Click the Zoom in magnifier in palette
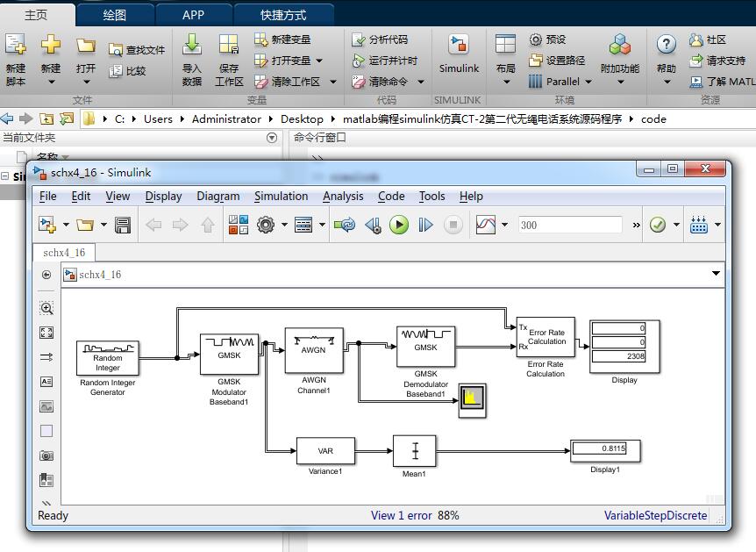 coord(46,308)
